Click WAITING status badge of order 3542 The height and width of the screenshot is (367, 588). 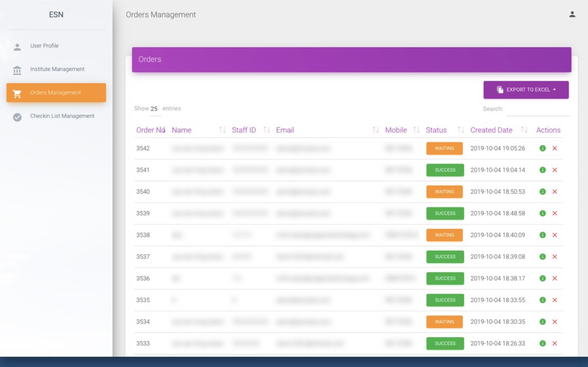[x=444, y=148]
